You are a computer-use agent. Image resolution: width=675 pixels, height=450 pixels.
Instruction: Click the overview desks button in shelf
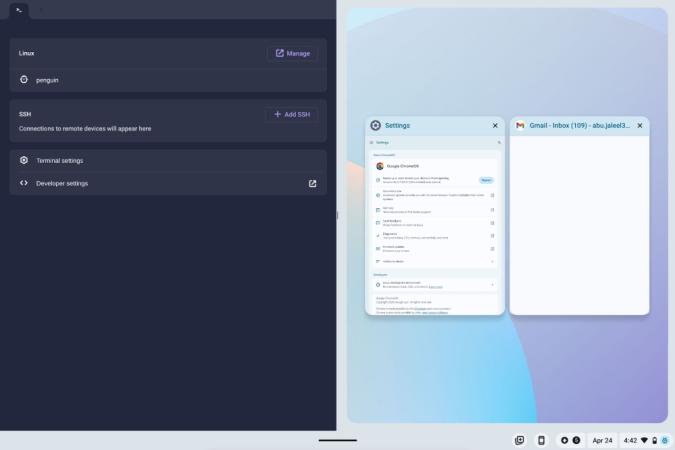(519, 440)
